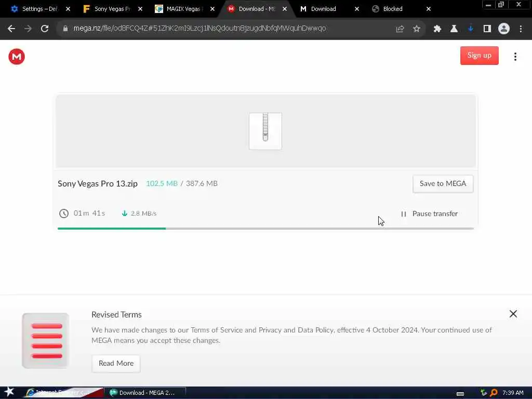Click Read More on Revised Terms
Screen dimensions: 532x399
click(x=116, y=363)
